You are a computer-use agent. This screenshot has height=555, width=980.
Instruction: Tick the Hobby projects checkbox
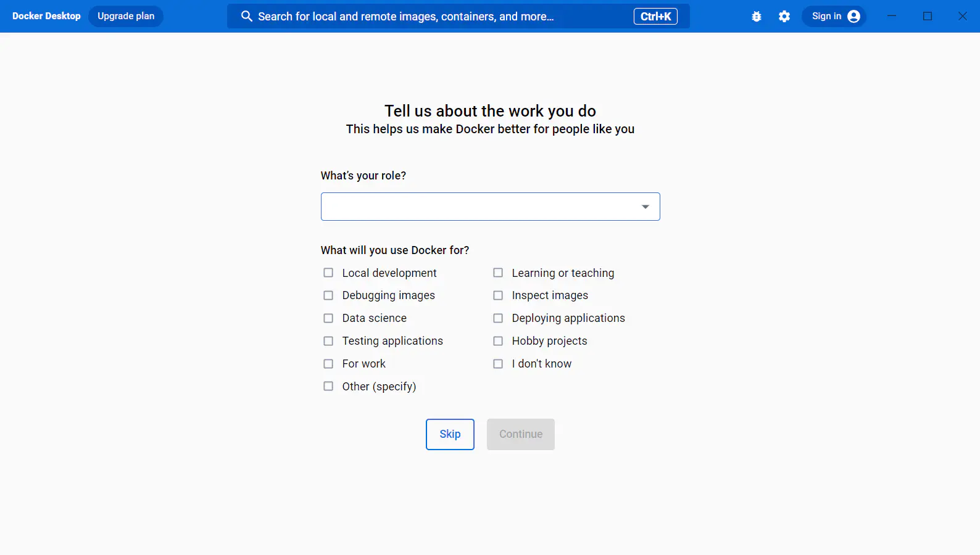point(498,341)
